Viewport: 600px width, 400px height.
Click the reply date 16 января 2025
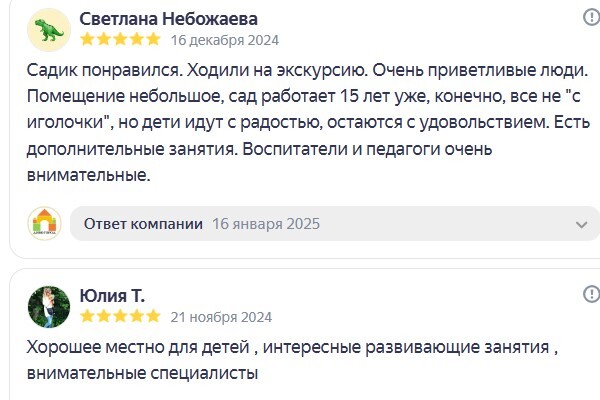(x=266, y=224)
